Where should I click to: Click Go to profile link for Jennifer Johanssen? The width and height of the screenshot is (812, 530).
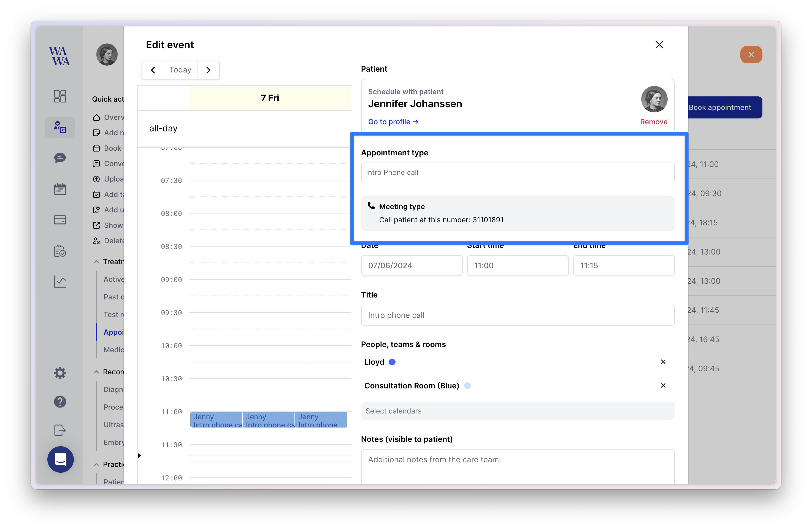[393, 121]
